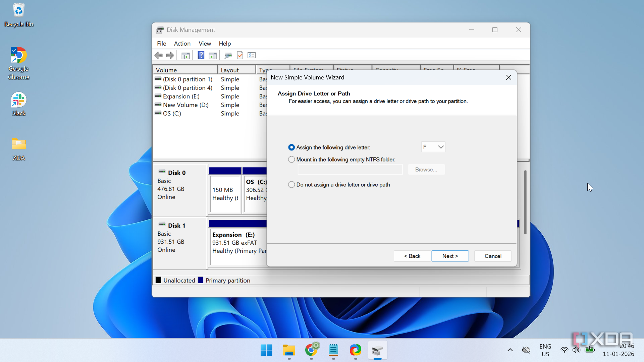Select Slack desktop icon

pyautogui.click(x=19, y=104)
